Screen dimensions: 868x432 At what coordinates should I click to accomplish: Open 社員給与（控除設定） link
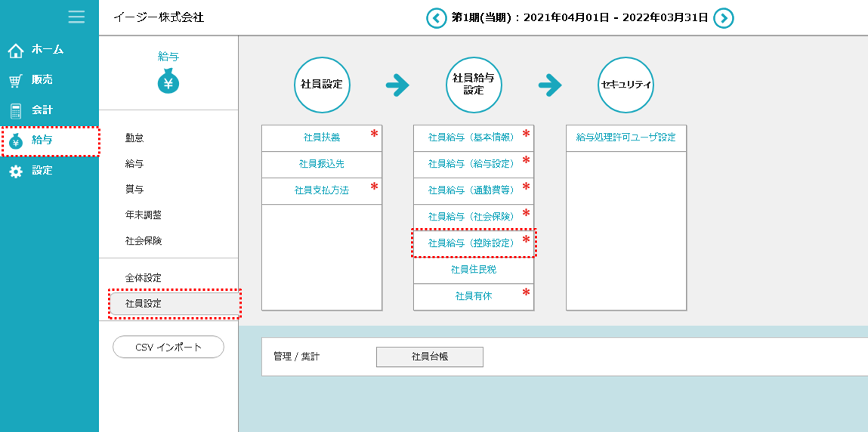(x=471, y=243)
